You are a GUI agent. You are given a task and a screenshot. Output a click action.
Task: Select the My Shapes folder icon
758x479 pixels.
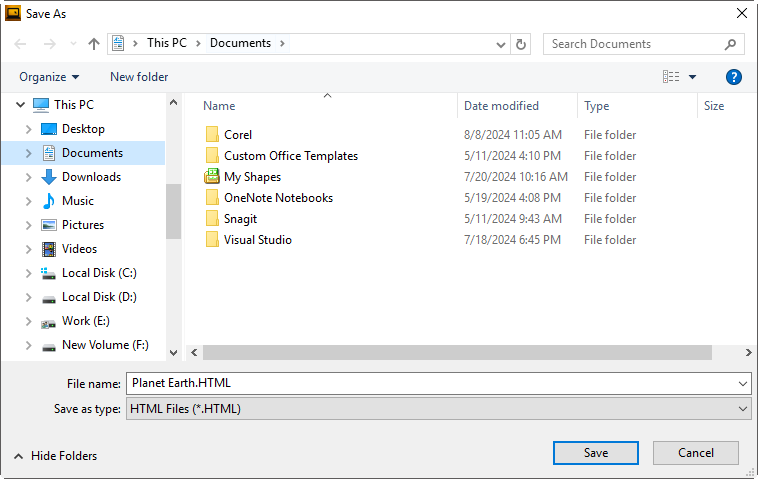[212, 177]
